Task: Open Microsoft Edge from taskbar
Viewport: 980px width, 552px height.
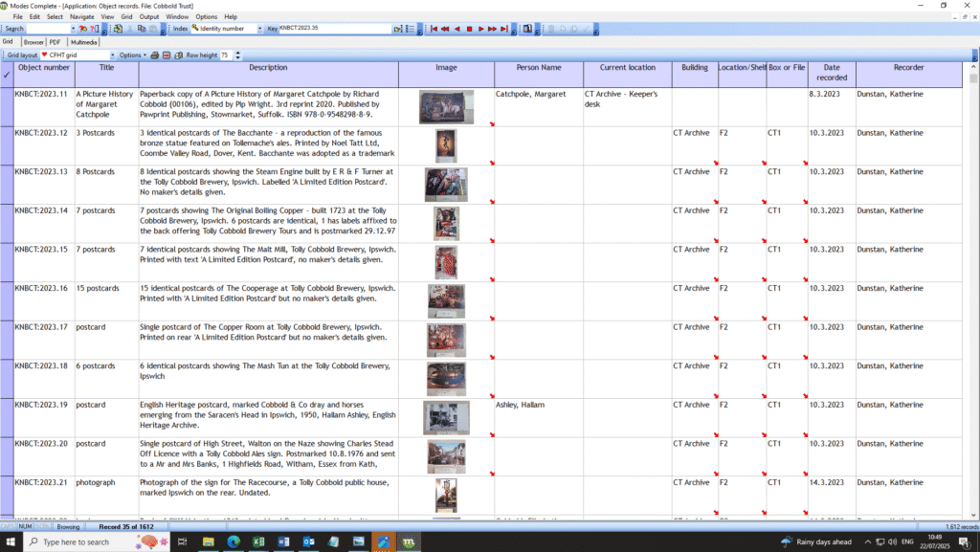Action: pos(234,542)
